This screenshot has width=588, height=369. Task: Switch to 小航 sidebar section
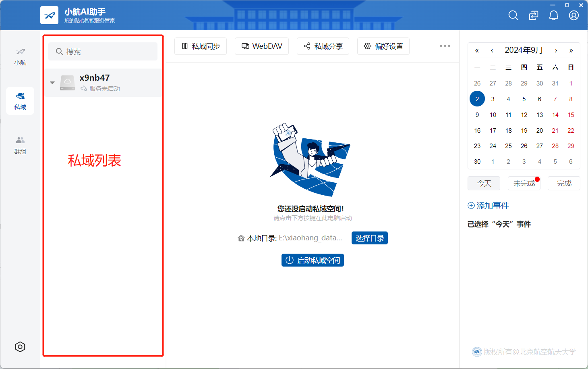20,57
